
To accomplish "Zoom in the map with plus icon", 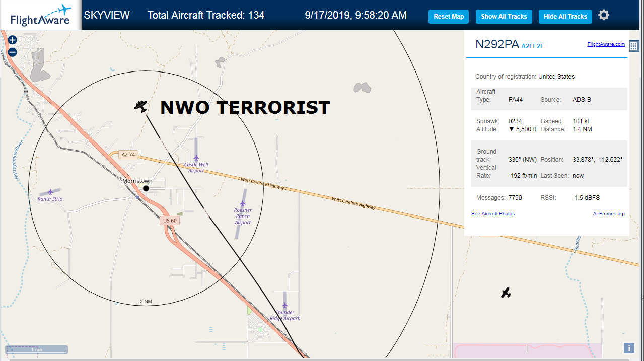I will point(13,40).
